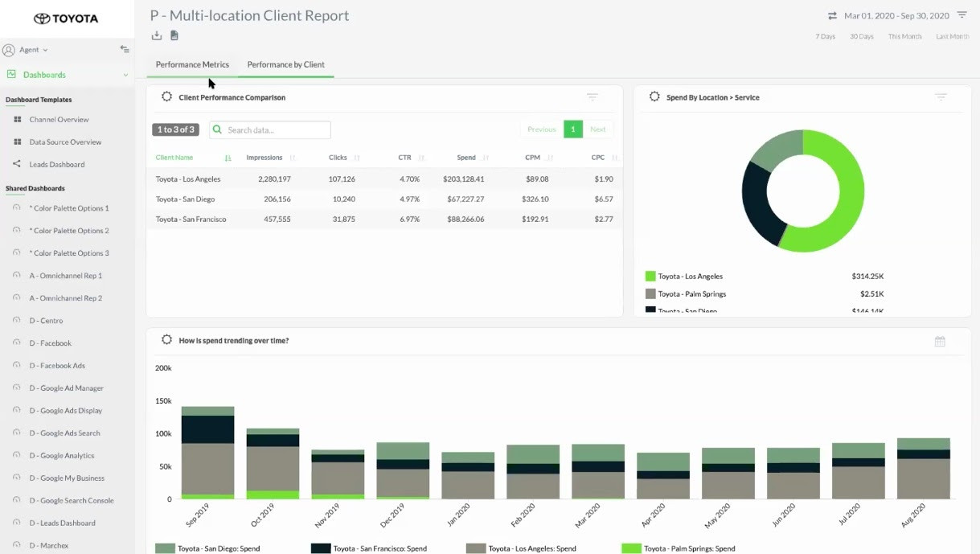This screenshot has width=980, height=554.
Task: Open the Agent user profile icon
Action: 9,50
